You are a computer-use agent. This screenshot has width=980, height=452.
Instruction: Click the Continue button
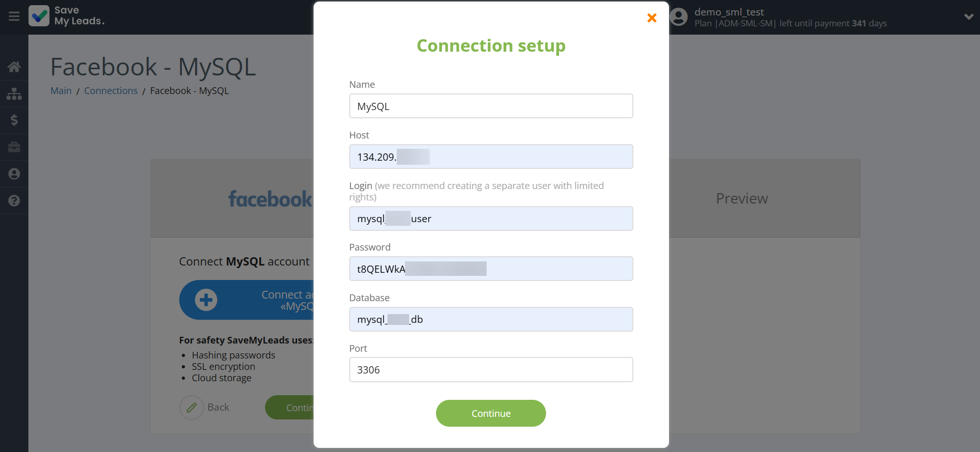pos(490,413)
